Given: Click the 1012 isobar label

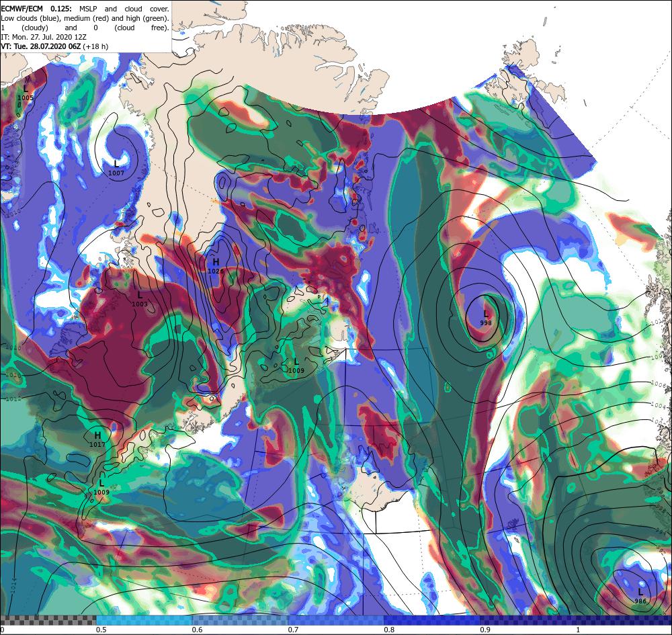Looking at the screenshot, I should pos(13,399).
